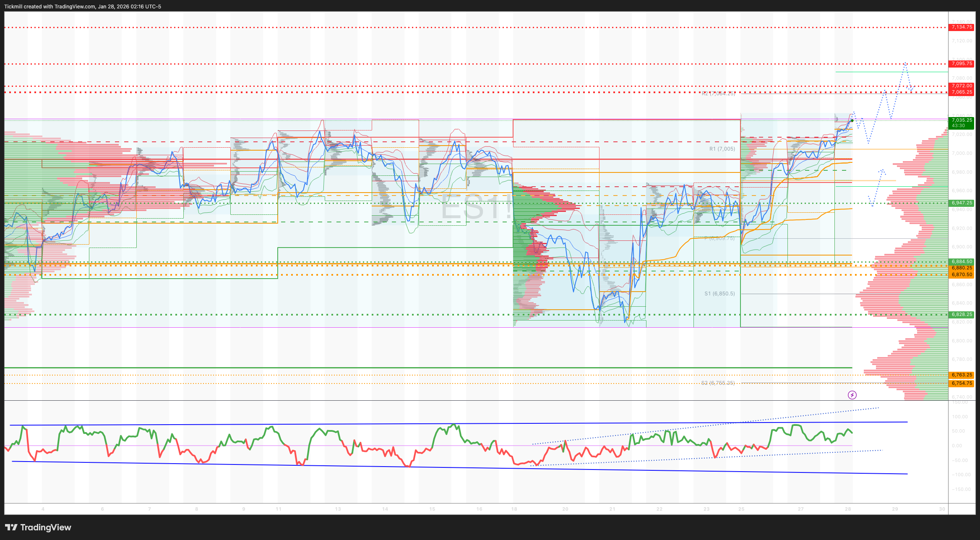This screenshot has height=540, width=980.
Task: Click the purple lightning bolt event icon
Action: point(852,395)
